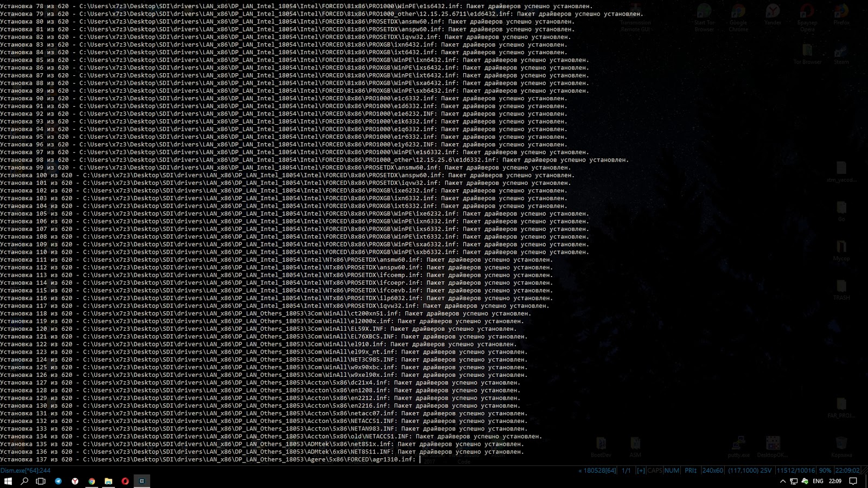Click the 22:09:02 time in status bar
The image size is (868, 488).
(847, 471)
